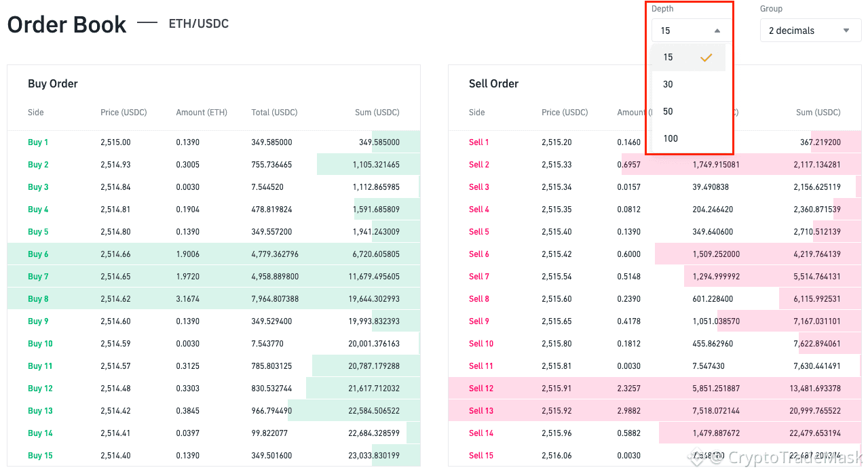This screenshot has width=868, height=474.
Task: Open the Depth dropdown showing 15
Action: pos(691,31)
